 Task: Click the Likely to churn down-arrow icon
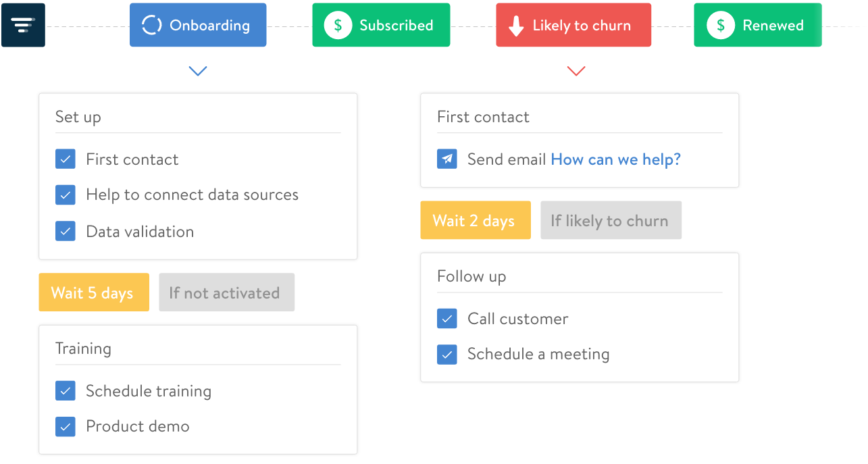tap(516, 26)
